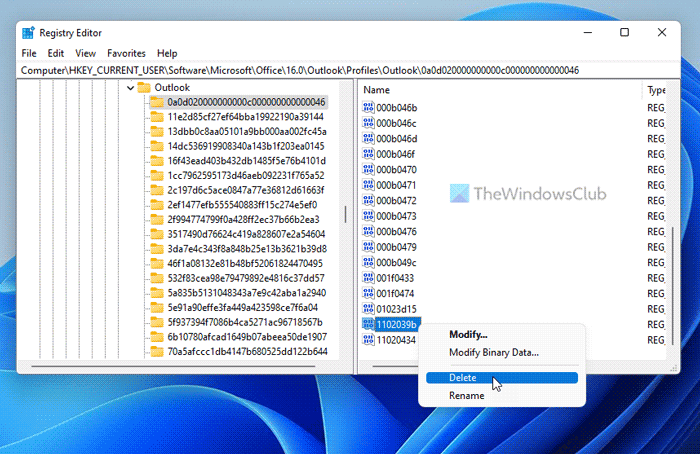Click the binary value icon for 000b049c

[x=368, y=262]
